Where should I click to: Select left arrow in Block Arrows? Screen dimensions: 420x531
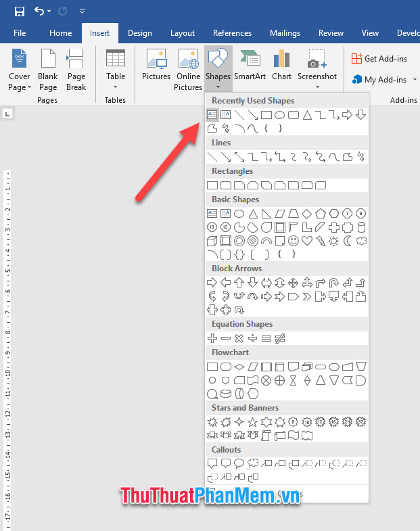click(x=226, y=283)
